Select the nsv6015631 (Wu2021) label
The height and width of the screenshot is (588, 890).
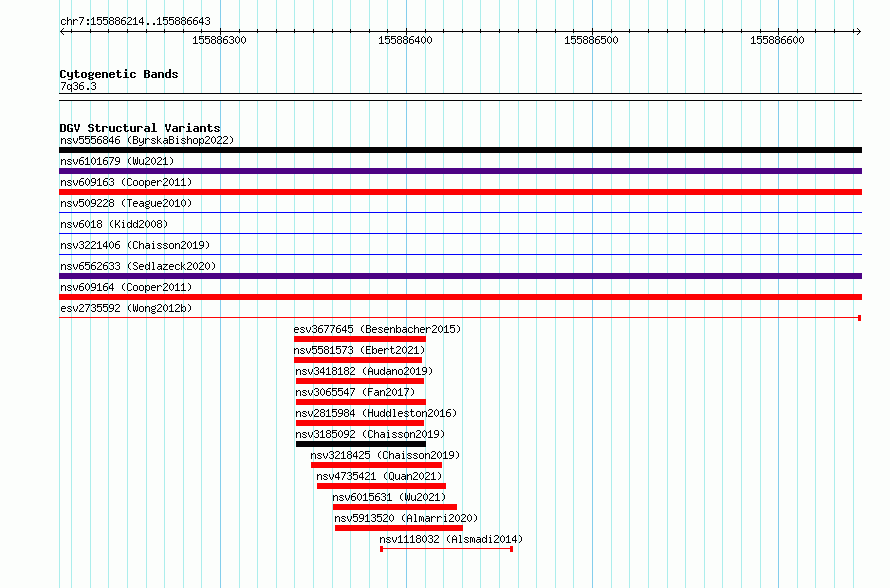coord(389,497)
